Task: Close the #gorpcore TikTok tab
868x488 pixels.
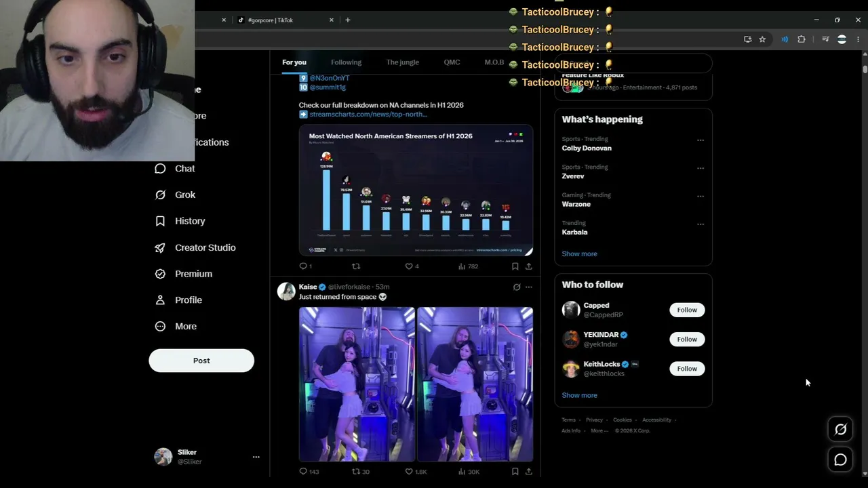Action: tap(332, 20)
